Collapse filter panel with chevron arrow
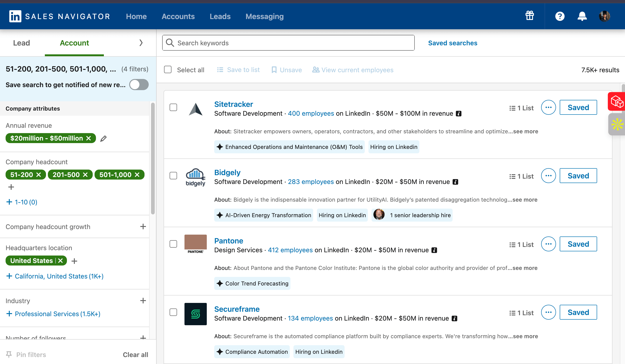The height and width of the screenshot is (364, 625). (x=141, y=43)
